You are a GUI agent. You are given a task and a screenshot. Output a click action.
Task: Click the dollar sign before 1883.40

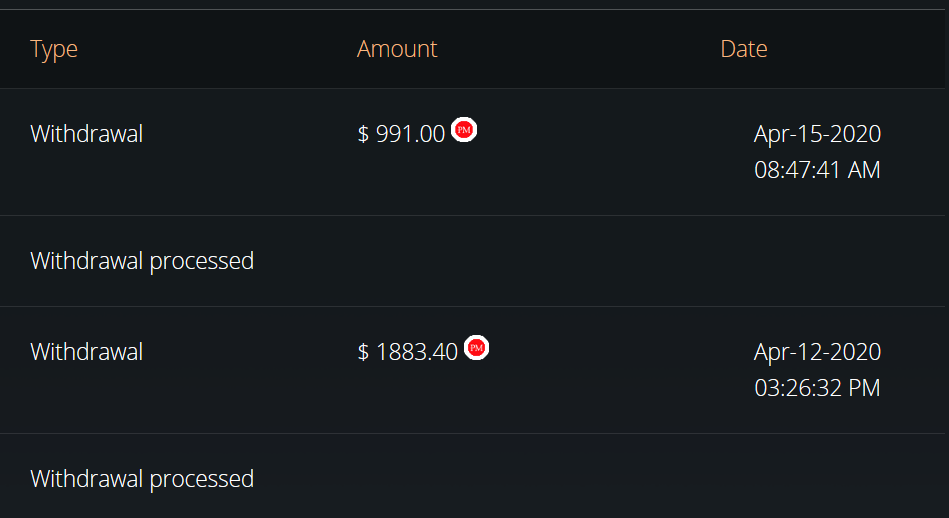pos(363,352)
